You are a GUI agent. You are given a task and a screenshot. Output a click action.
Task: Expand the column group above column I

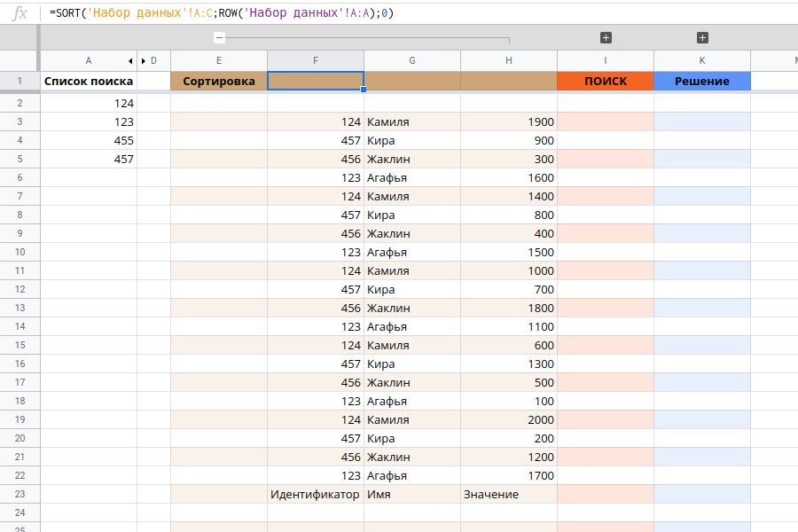606,38
